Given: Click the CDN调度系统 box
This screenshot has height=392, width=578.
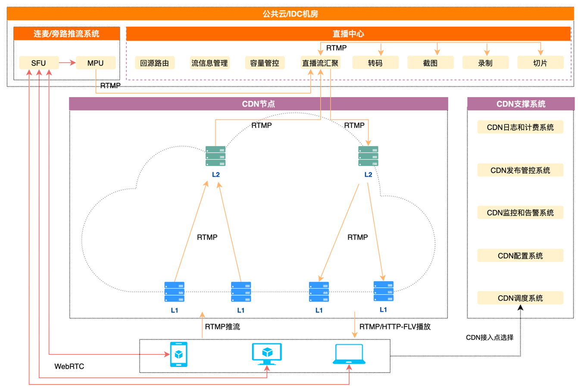Looking at the screenshot, I should (520, 298).
